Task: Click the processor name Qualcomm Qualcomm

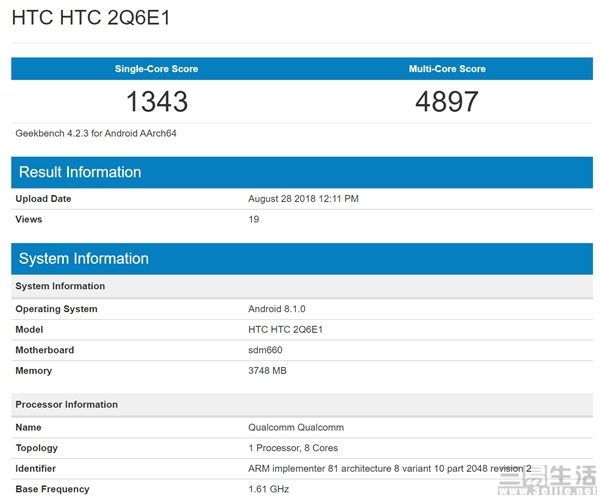Action: pyautogui.click(x=295, y=427)
